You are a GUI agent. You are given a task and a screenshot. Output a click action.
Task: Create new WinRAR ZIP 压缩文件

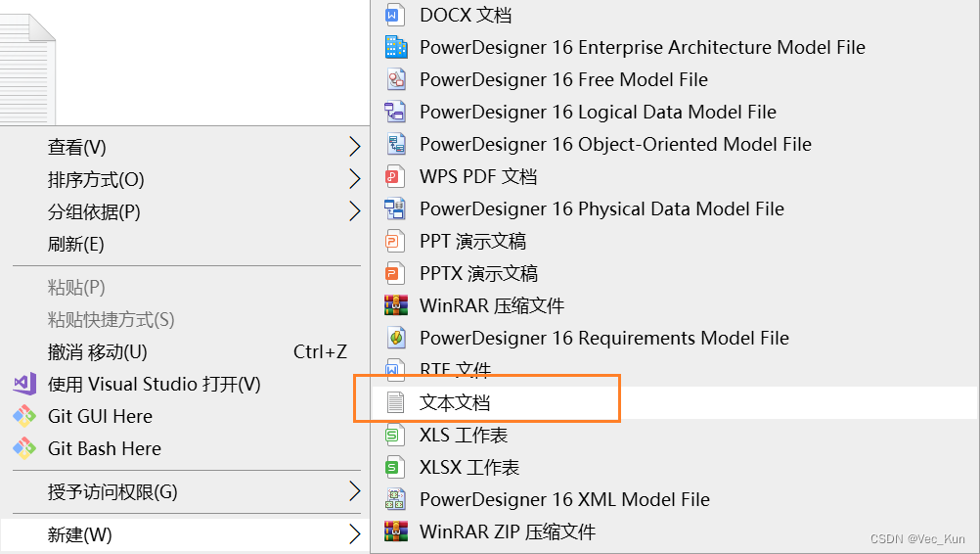click(x=675, y=532)
